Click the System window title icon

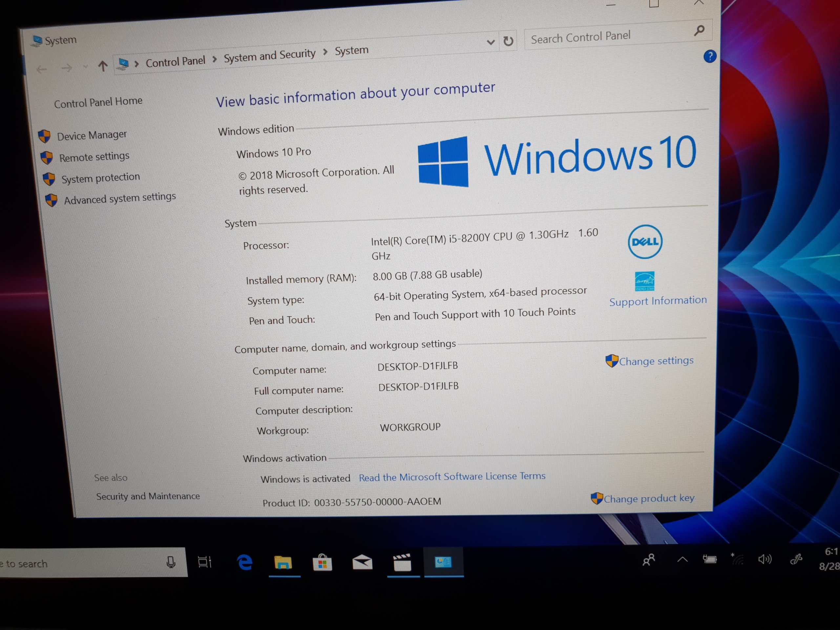coord(37,41)
